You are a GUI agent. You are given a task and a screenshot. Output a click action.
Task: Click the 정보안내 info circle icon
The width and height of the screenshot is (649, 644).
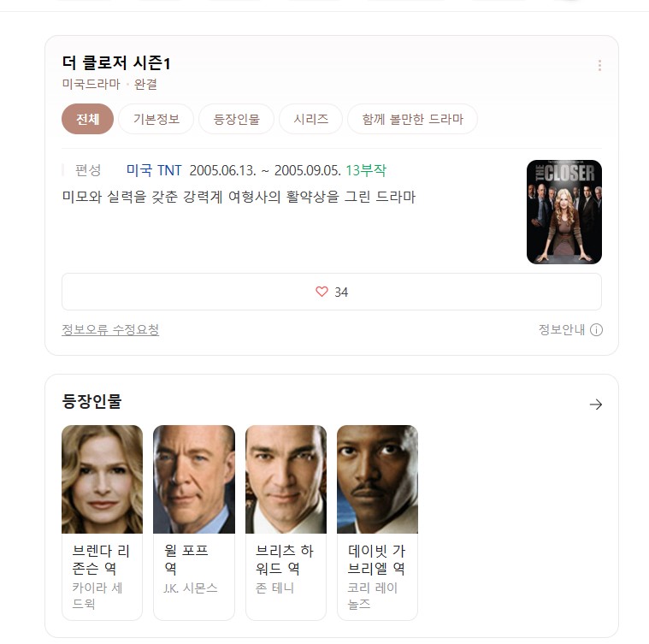[x=596, y=330]
